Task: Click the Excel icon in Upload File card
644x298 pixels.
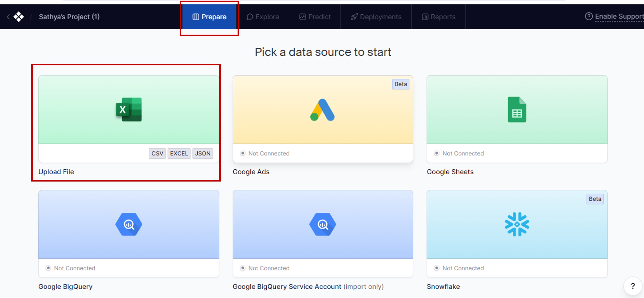Action: pos(129,110)
